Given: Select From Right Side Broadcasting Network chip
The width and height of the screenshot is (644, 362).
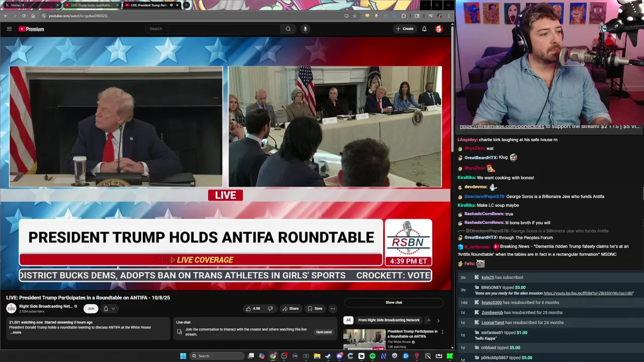Looking at the screenshot, I should 388,320.
